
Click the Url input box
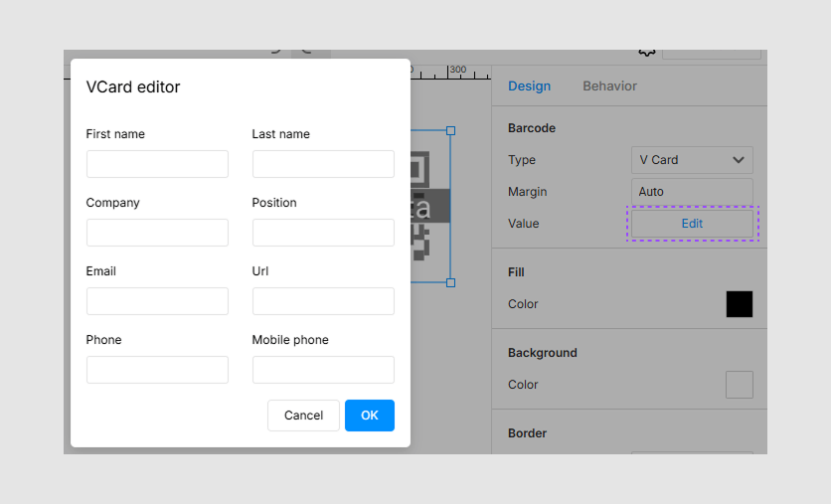[323, 301]
